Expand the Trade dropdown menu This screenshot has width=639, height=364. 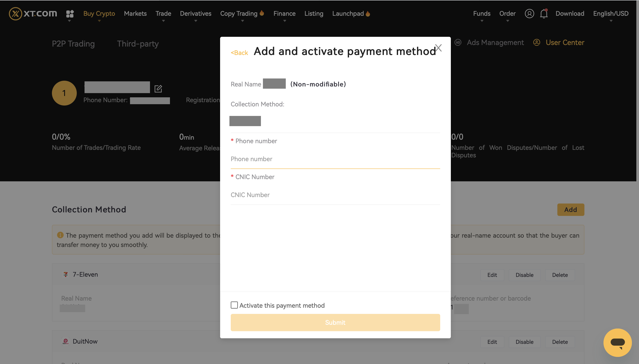[x=163, y=14]
